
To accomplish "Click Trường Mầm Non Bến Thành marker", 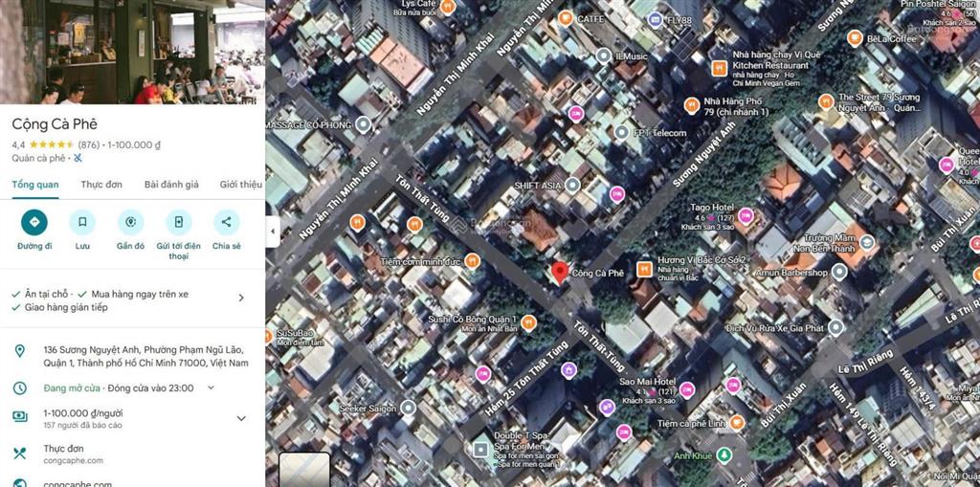I will [x=866, y=242].
